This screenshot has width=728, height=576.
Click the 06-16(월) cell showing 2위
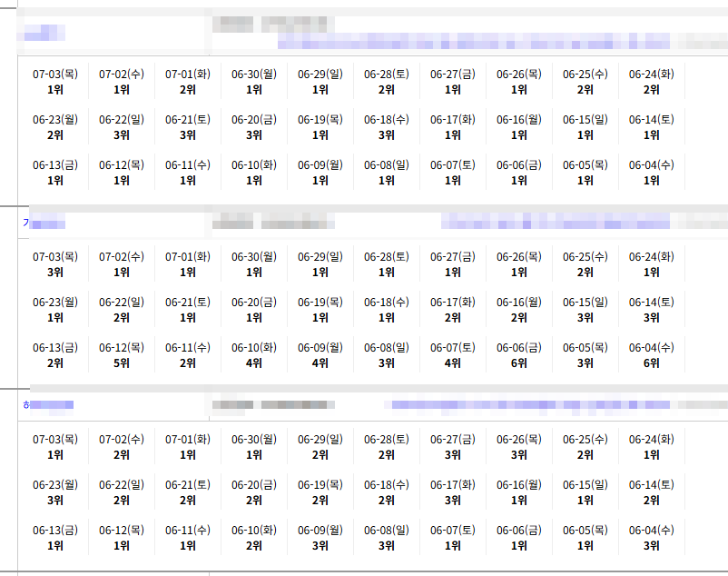[519, 310]
